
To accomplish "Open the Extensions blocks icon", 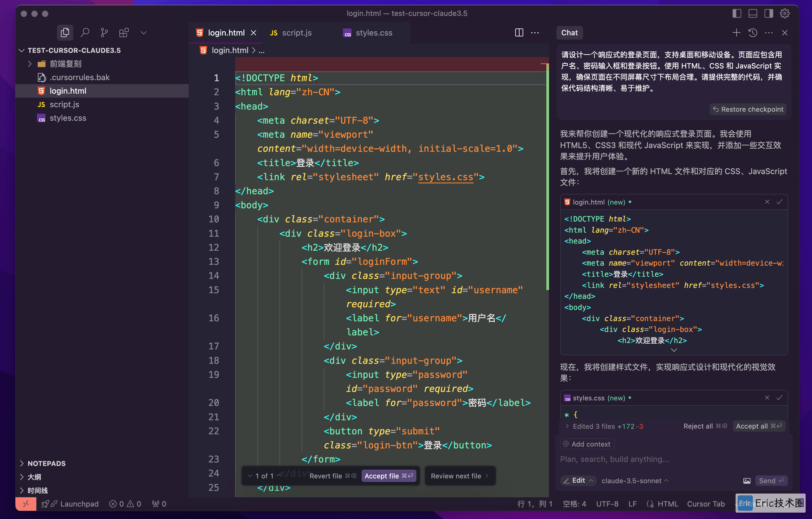I will pyautogui.click(x=124, y=33).
